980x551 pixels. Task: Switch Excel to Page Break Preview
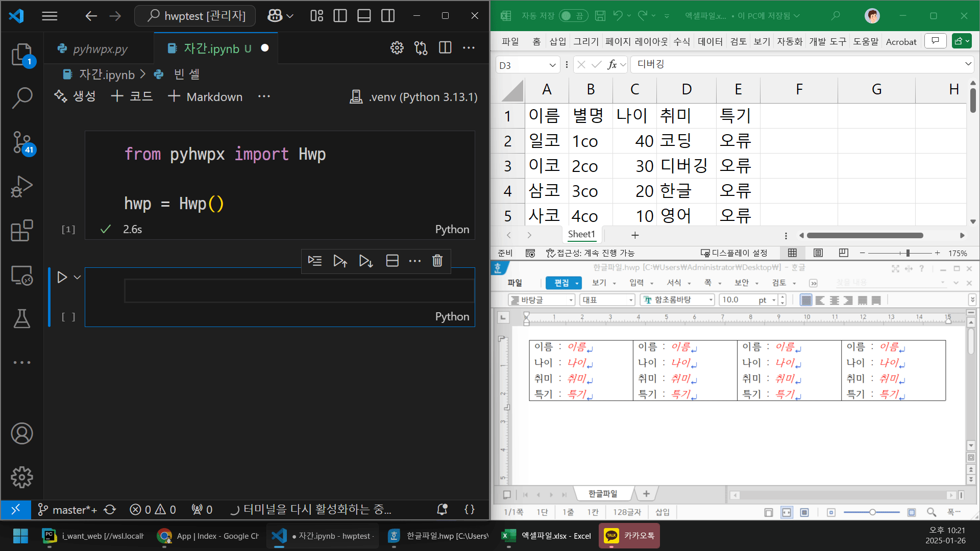click(843, 253)
